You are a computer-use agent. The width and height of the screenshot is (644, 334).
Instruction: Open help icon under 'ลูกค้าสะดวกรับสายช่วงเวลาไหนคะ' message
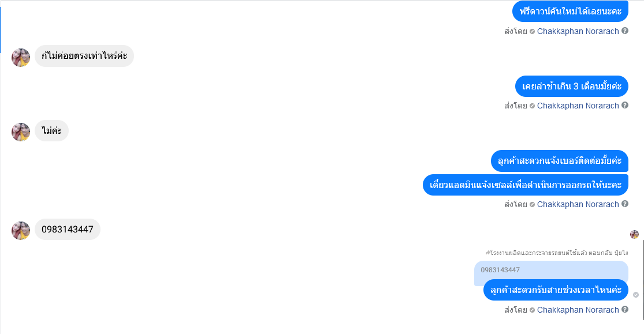click(625, 309)
